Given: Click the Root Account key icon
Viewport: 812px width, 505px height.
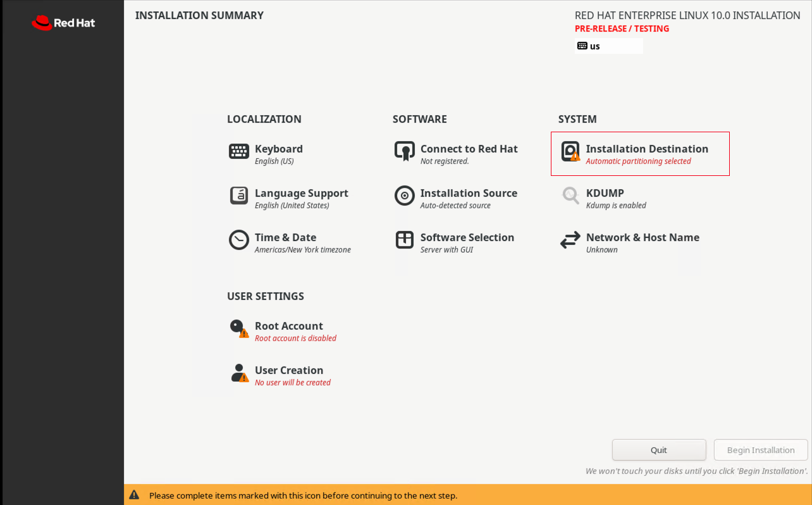Looking at the screenshot, I should pyautogui.click(x=239, y=329).
